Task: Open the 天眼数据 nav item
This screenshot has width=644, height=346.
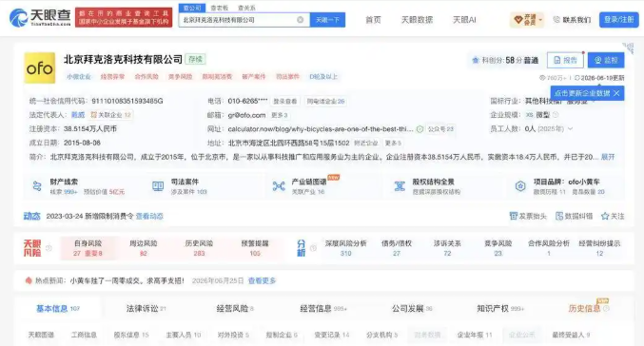Action: pos(417,20)
